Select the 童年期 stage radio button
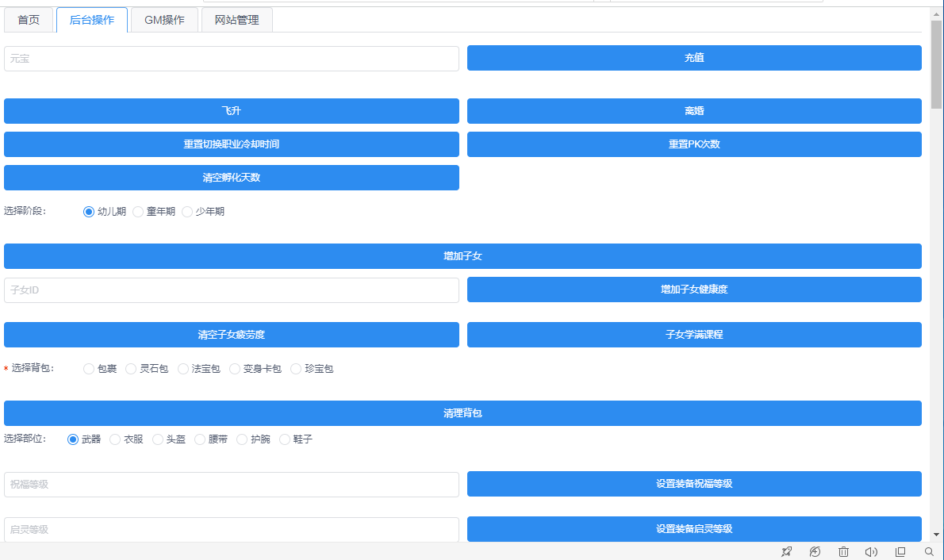The width and height of the screenshot is (944, 560). point(138,212)
